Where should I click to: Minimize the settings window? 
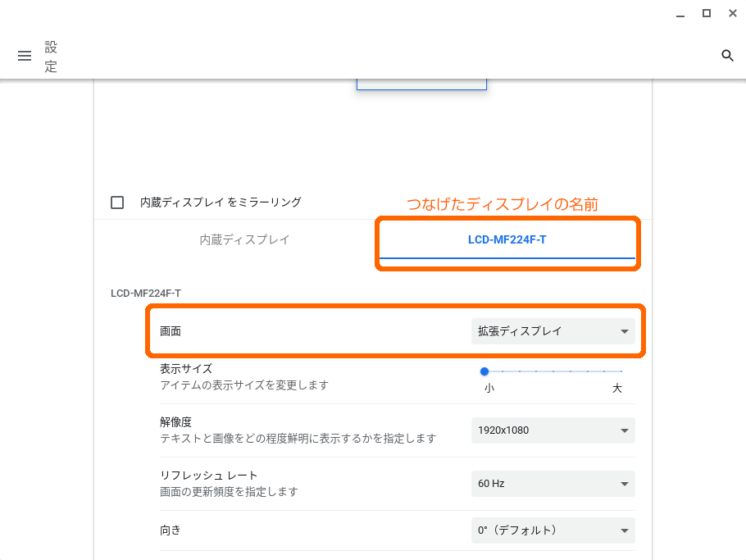pos(680,14)
